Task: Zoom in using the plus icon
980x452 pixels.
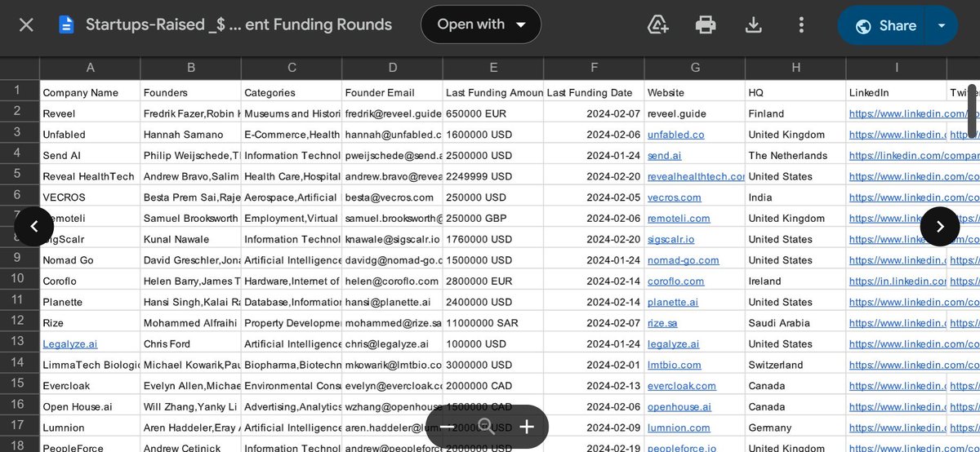Action: coord(526,426)
